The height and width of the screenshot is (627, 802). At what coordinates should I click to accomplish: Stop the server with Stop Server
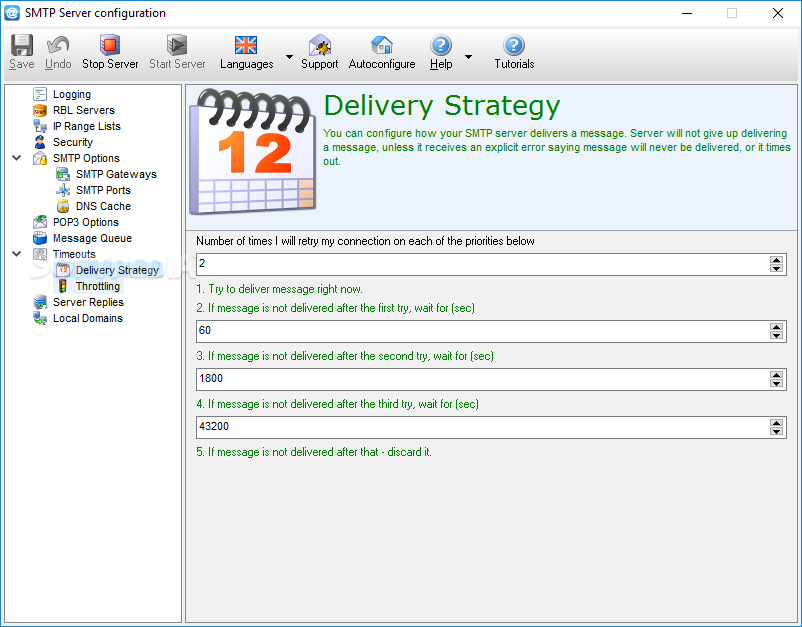point(110,52)
